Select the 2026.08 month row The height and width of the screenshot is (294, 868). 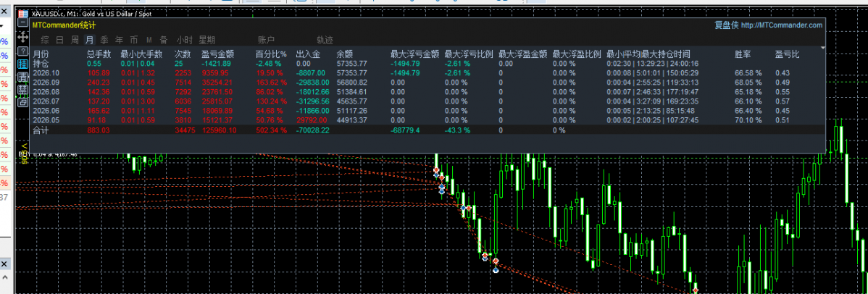tap(428, 91)
